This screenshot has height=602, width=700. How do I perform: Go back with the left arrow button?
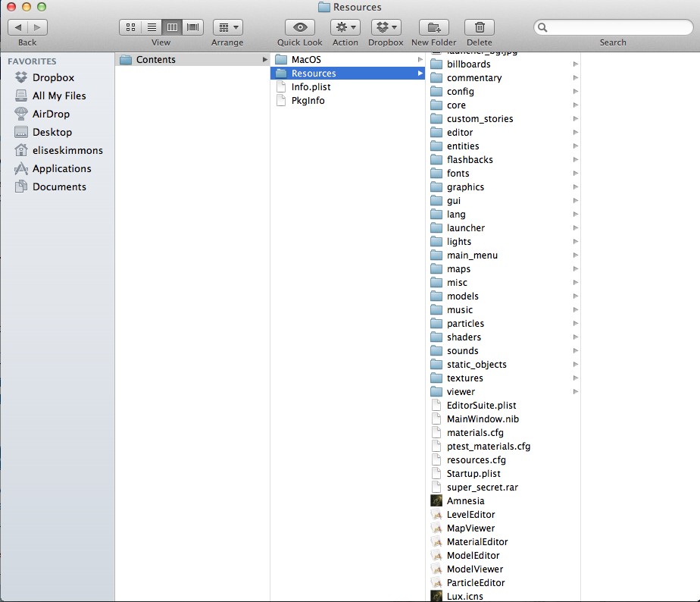19,27
